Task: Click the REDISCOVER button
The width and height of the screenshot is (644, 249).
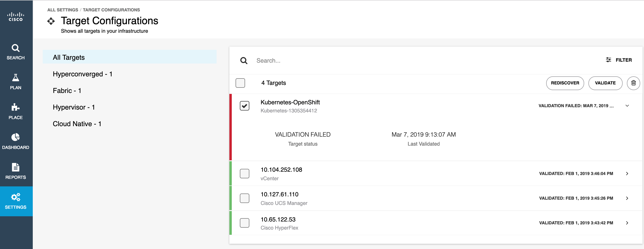Action: [565, 83]
